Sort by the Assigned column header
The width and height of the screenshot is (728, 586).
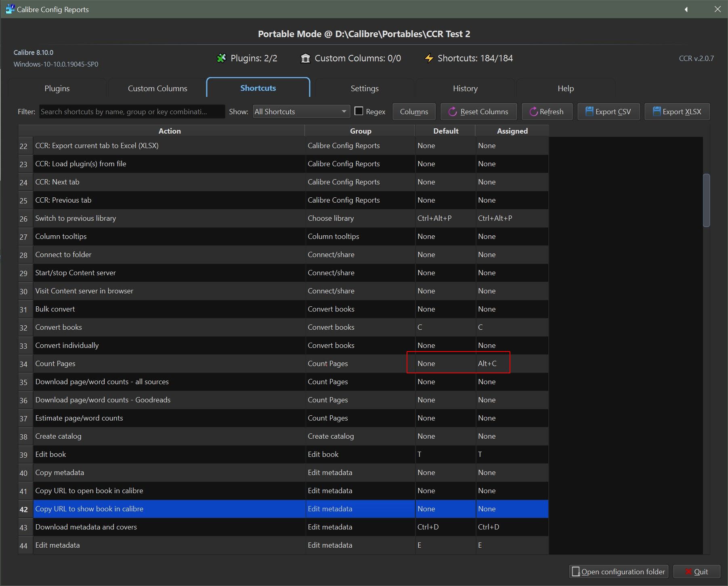(512, 131)
